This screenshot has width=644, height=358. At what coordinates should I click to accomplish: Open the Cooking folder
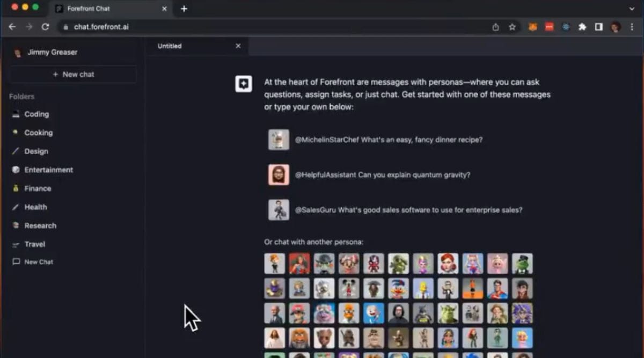[38, 133]
